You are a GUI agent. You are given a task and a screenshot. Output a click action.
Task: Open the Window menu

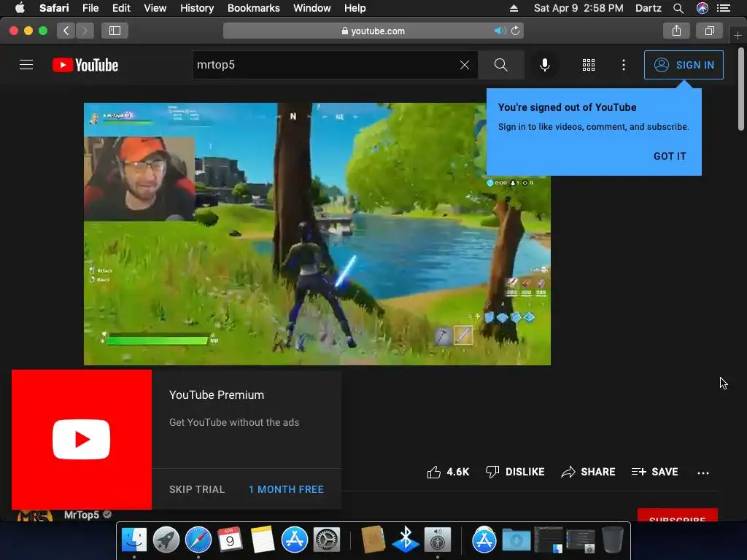[x=311, y=8]
